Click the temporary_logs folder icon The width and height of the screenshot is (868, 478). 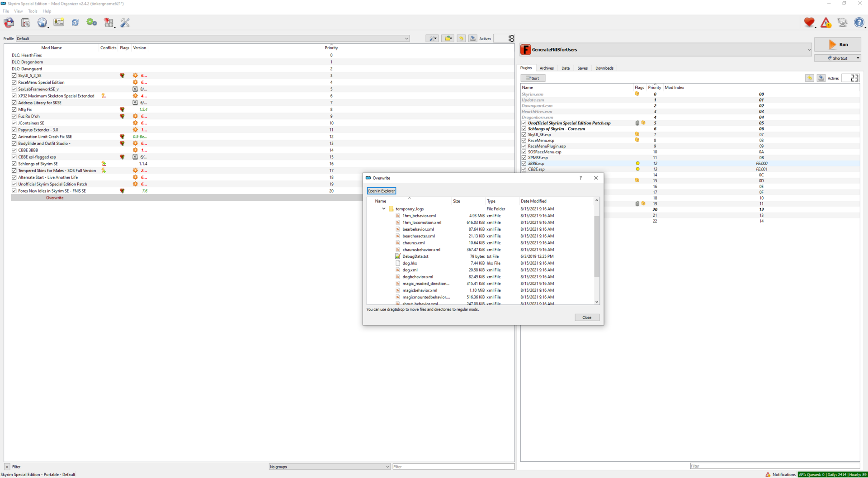point(391,209)
